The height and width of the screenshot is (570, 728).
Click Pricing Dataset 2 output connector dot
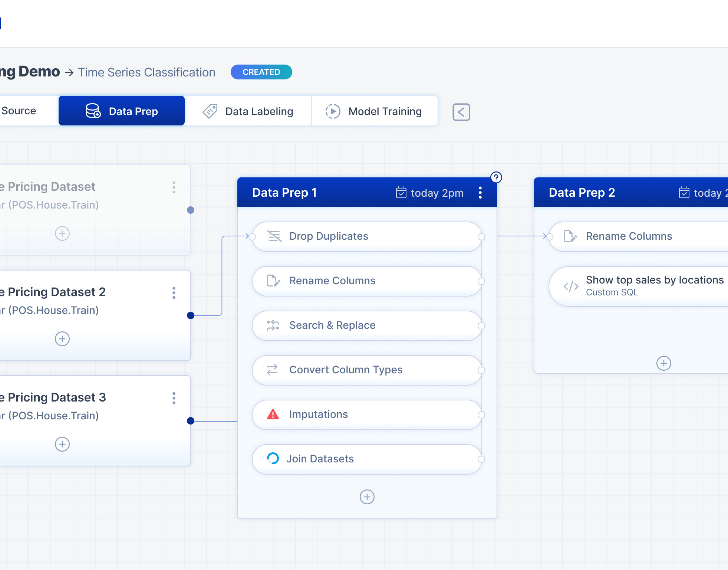[x=191, y=315]
